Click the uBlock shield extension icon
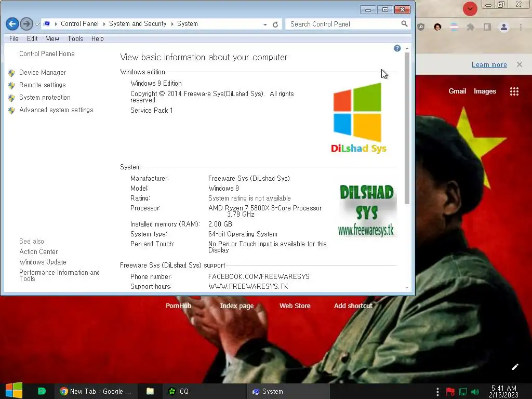532x399 pixels. point(421,27)
